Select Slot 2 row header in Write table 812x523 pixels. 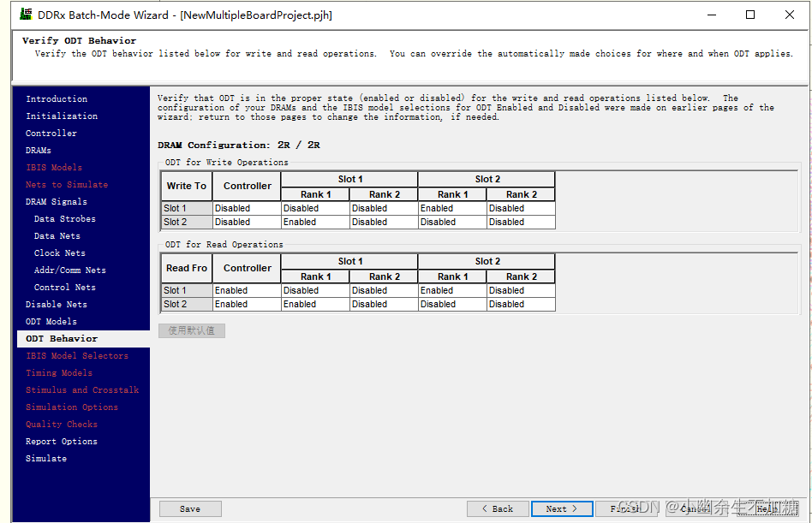click(187, 222)
